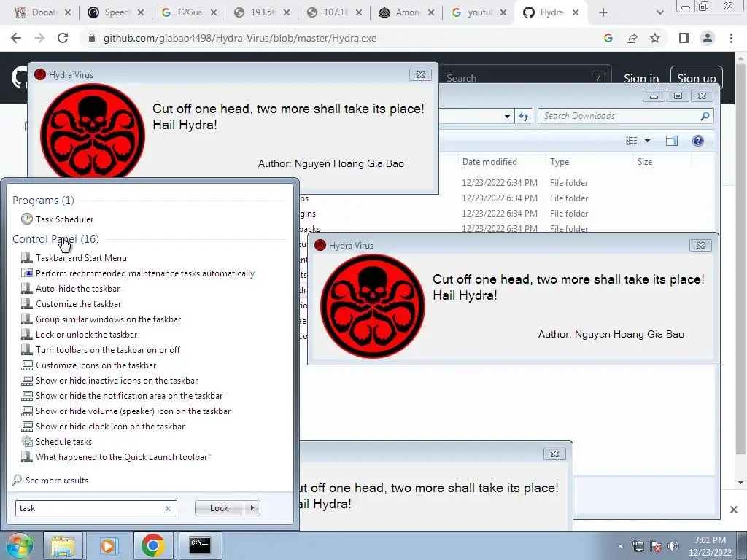
Task: Share this page via Chrome share icon
Action: [632, 38]
